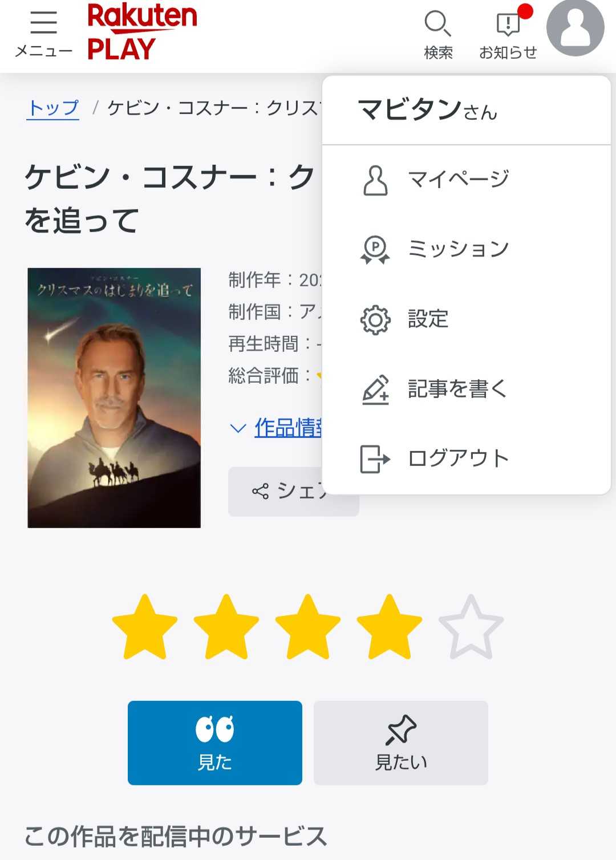Click the pencil icon for 記事を書く

(x=375, y=390)
